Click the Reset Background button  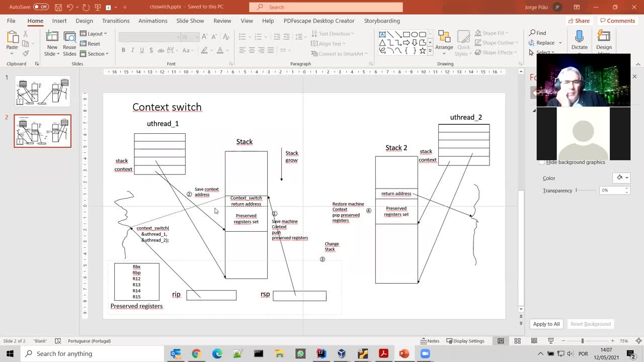pyautogui.click(x=591, y=324)
